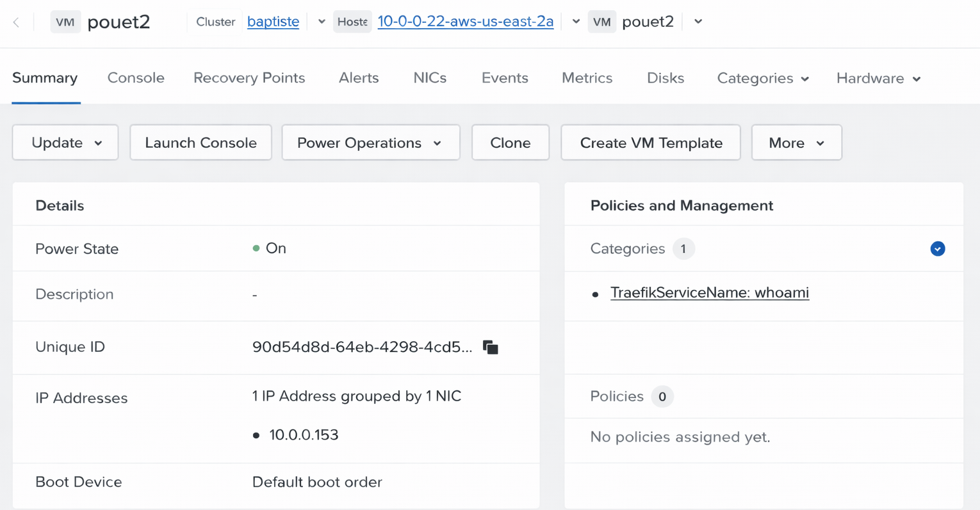Follow the TraefikServiceName: whoami category link

710,292
